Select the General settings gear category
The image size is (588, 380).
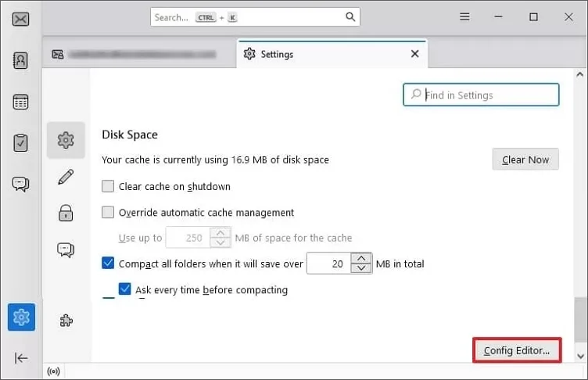coord(66,140)
